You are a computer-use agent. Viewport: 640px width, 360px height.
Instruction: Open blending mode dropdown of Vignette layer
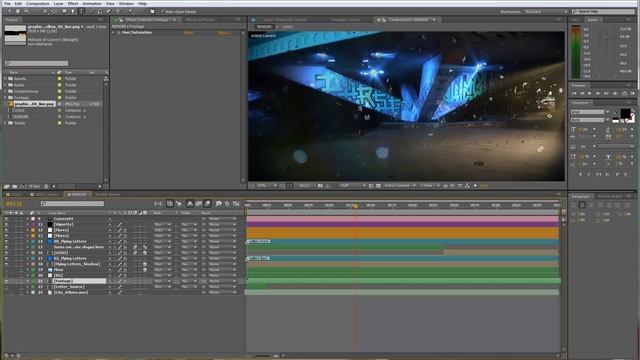coord(162,224)
